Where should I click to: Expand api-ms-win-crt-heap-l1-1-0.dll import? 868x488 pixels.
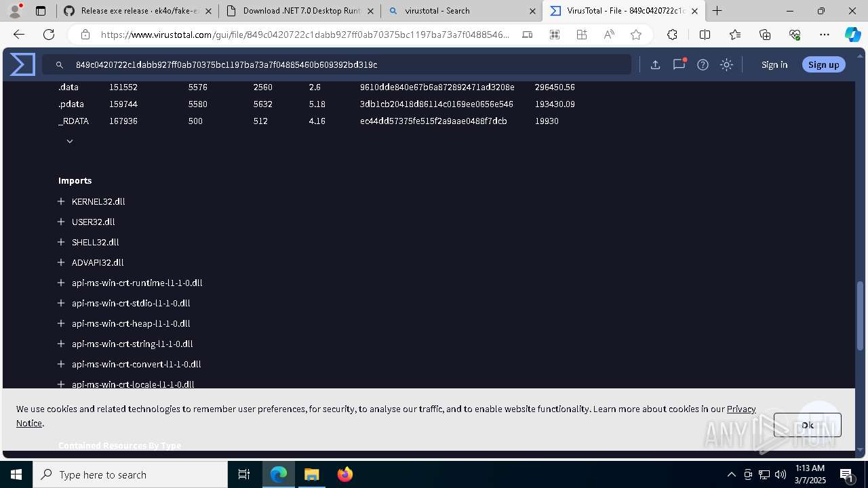(61, 323)
